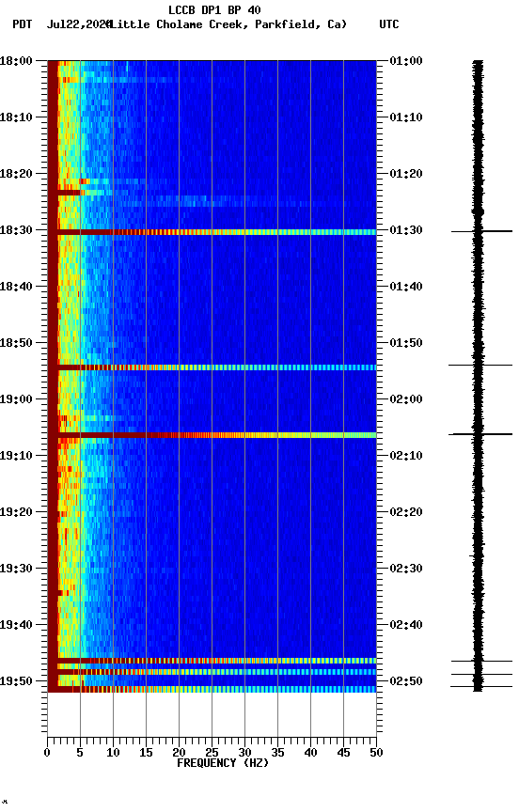This screenshot has width=519, height=812.
Task: Click the 19:40 PDT time label
Action: [16, 626]
